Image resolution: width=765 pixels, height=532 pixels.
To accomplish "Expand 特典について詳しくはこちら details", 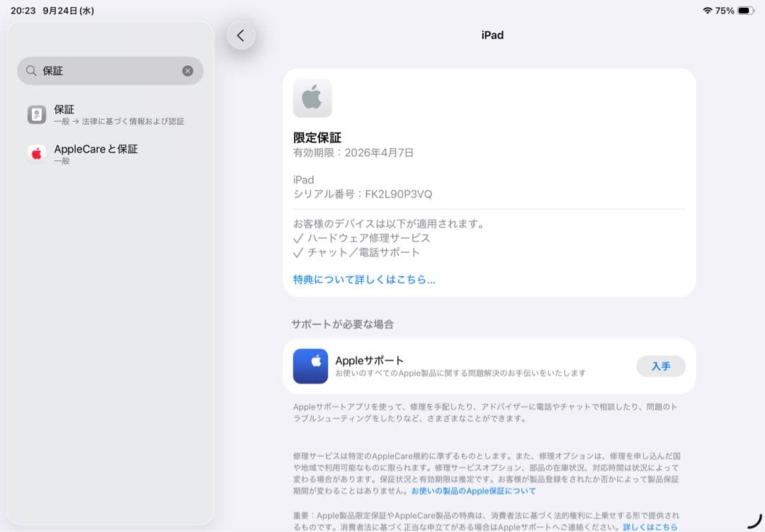I will click(364, 279).
